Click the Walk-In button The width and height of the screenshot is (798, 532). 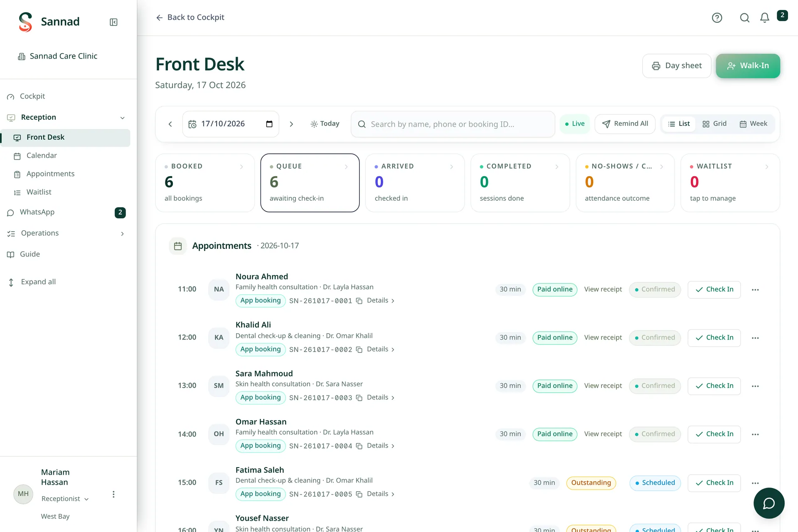[x=748, y=66]
